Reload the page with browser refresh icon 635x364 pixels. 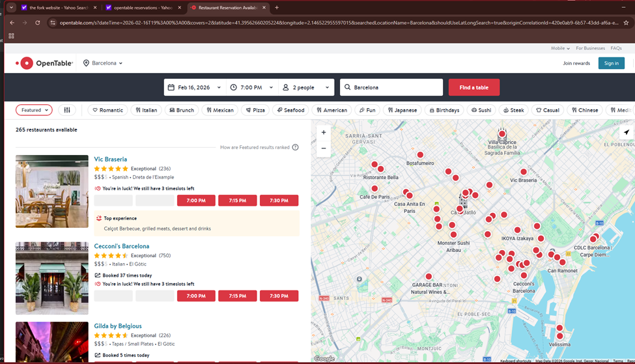[x=37, y=22]
